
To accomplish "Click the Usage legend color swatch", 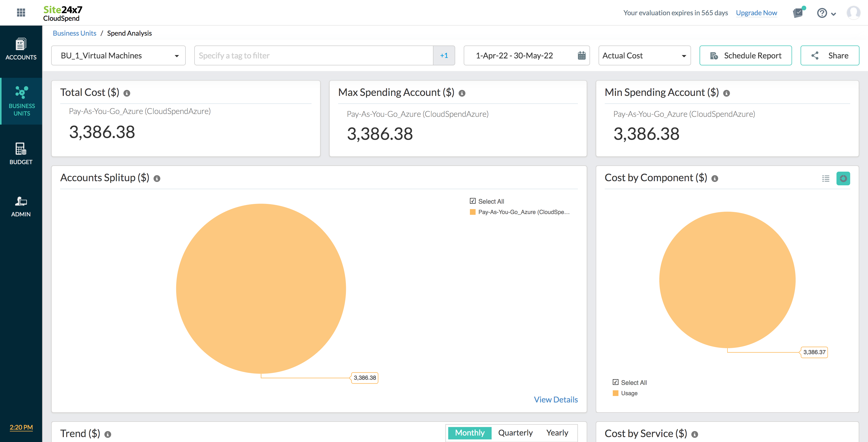I will tap(616, 393).
